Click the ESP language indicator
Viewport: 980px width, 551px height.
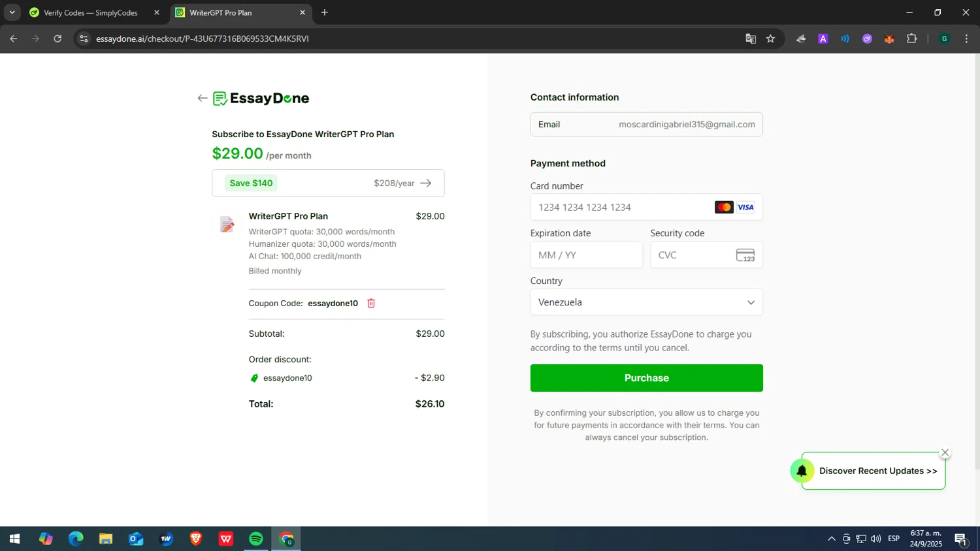click(x=894, y=539)
